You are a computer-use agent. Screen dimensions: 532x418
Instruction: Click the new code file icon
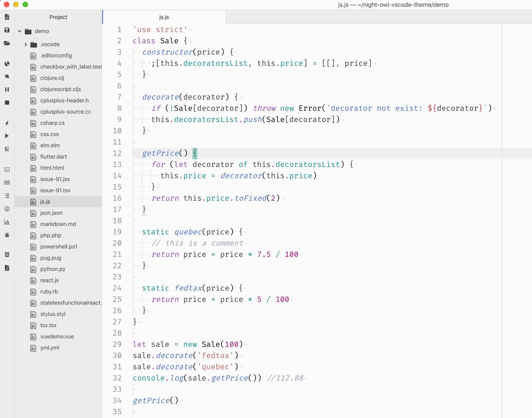[x=7, y=17]
